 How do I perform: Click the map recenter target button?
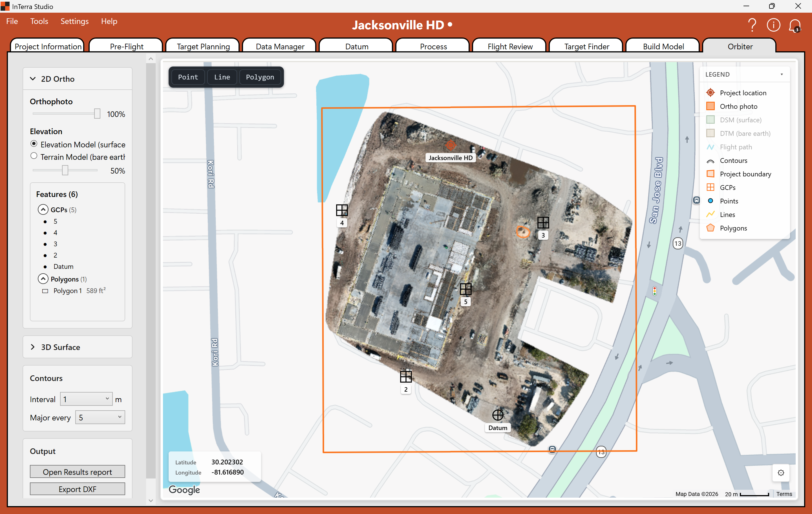coord(781,473)
